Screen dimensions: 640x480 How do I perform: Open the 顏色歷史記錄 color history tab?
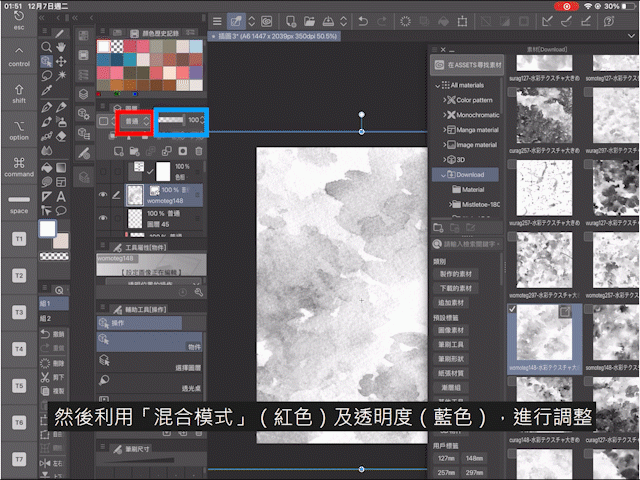click(155, 33)
